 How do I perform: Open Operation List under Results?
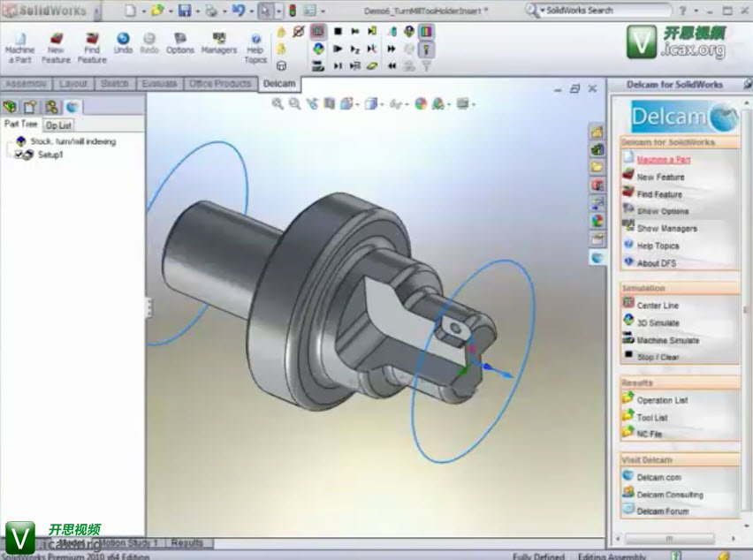pos(662,400)
